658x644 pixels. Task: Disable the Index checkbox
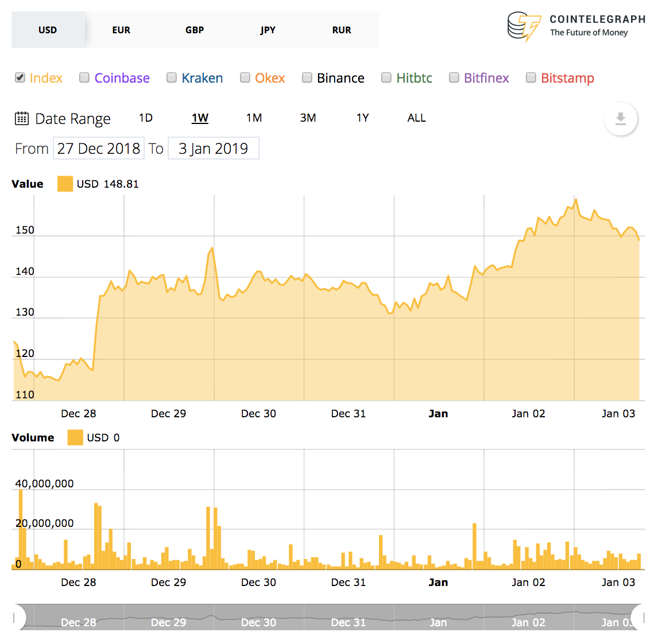(x=20, y=77)
